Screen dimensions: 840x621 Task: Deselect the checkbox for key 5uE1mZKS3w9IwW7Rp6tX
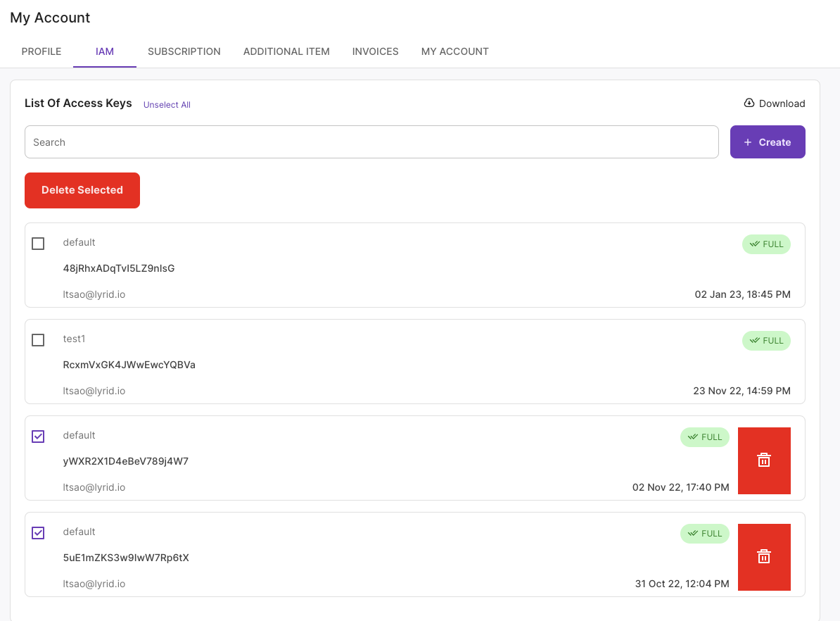pos(38,533)
